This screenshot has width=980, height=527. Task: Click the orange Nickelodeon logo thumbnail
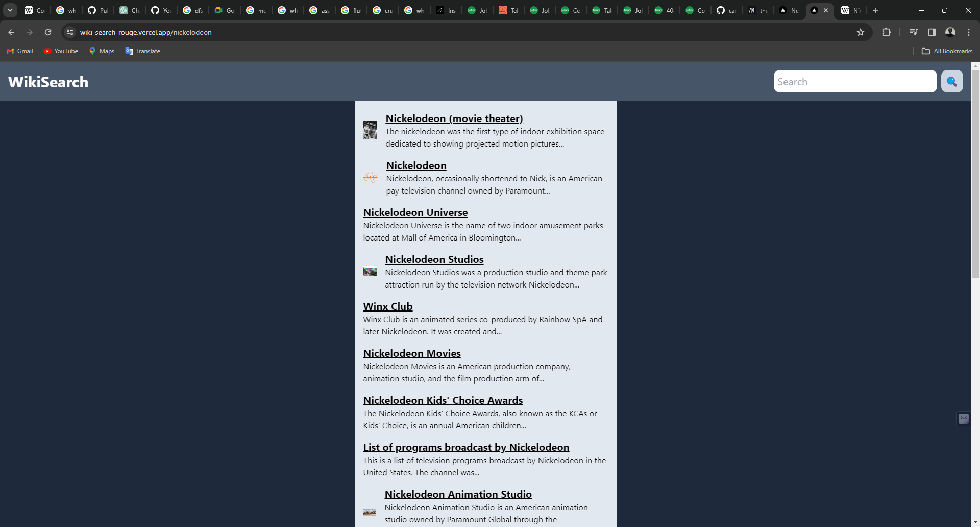coord(371,177)
